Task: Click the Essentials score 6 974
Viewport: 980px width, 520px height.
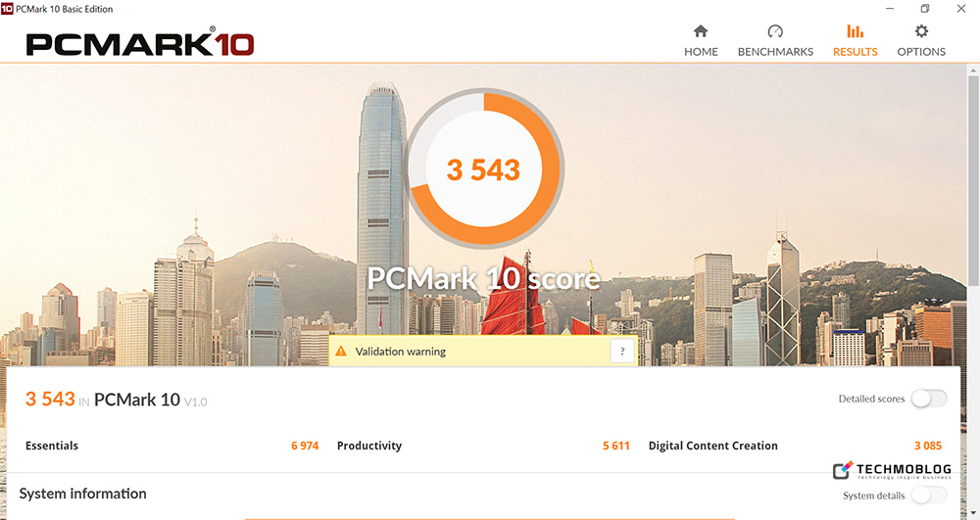Action: point(305,446)
